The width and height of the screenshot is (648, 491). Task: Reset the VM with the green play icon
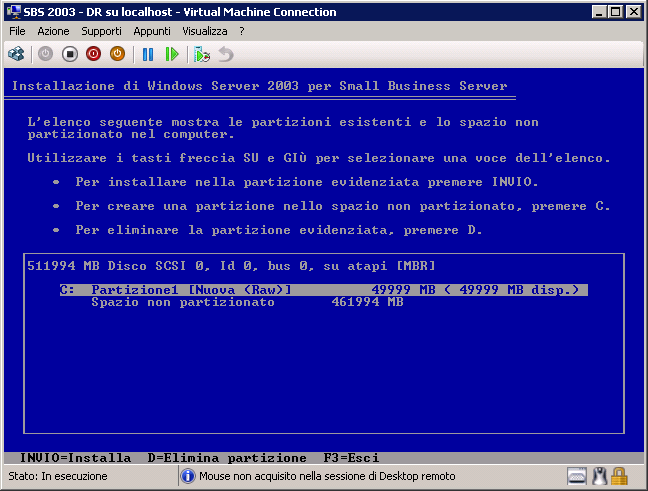click(x=172, y=54)
